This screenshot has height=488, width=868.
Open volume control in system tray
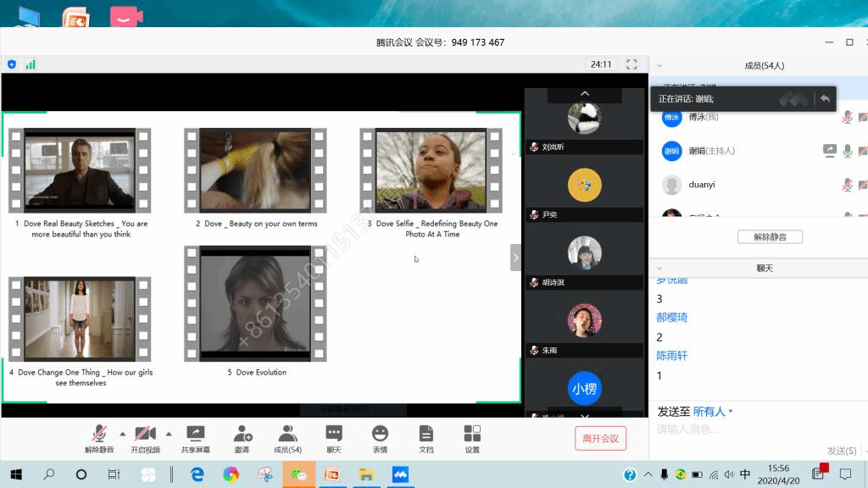point(729,474)
